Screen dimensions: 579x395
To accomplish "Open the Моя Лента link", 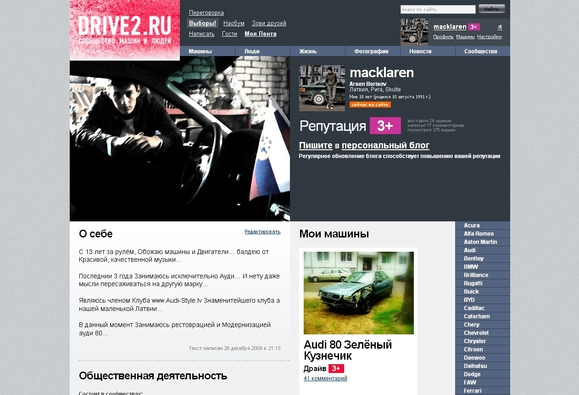I will pyautogui.click(x=260, y=34).
